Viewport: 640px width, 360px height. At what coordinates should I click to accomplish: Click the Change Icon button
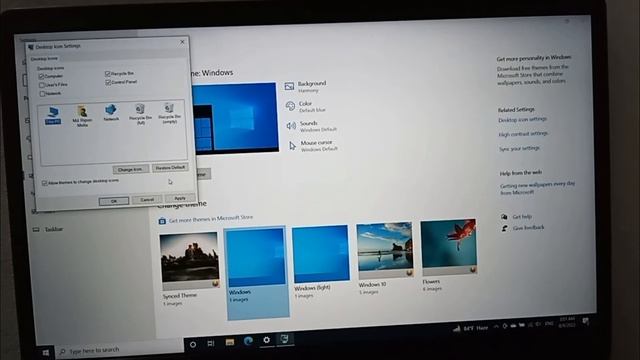[x=130, y=169]
